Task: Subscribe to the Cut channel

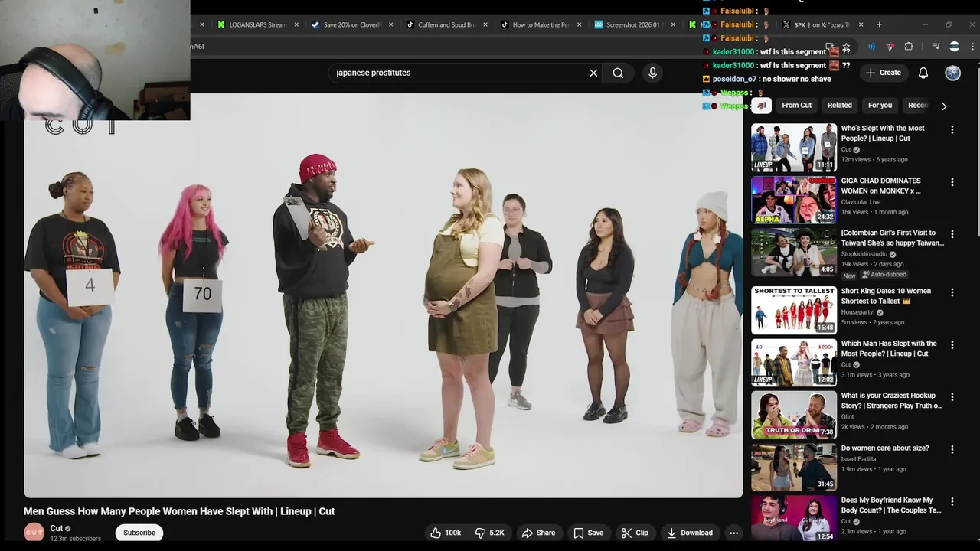Action: coord(139,533)
